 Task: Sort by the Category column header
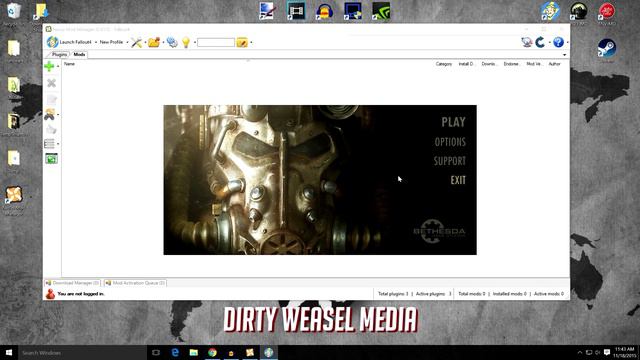444,64
